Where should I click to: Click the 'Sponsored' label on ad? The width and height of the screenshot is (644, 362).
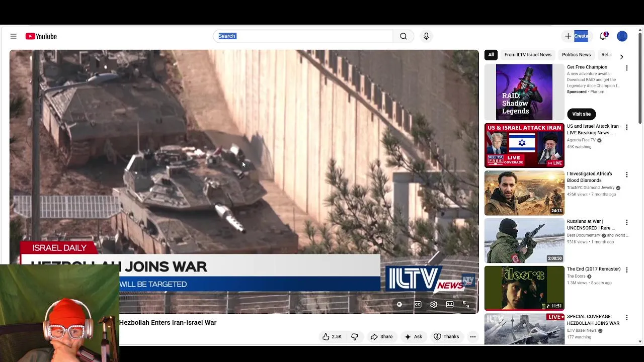pyautogui.click(x=577, y=92)
